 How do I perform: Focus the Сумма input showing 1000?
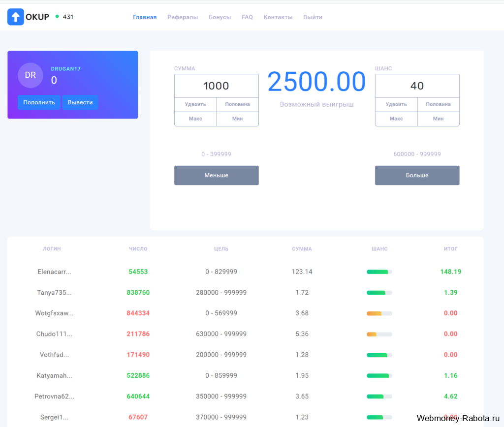[217, 86]
